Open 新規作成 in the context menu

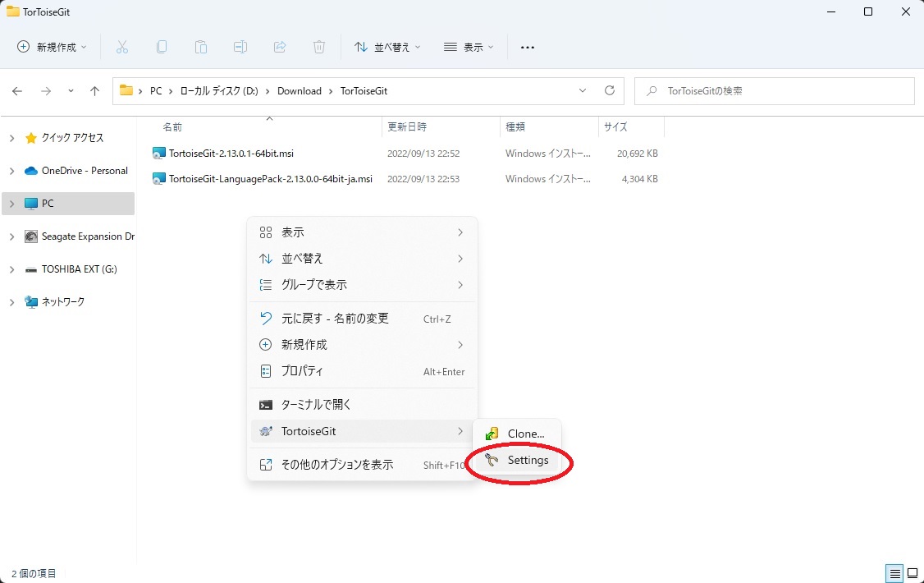[363, 345]
